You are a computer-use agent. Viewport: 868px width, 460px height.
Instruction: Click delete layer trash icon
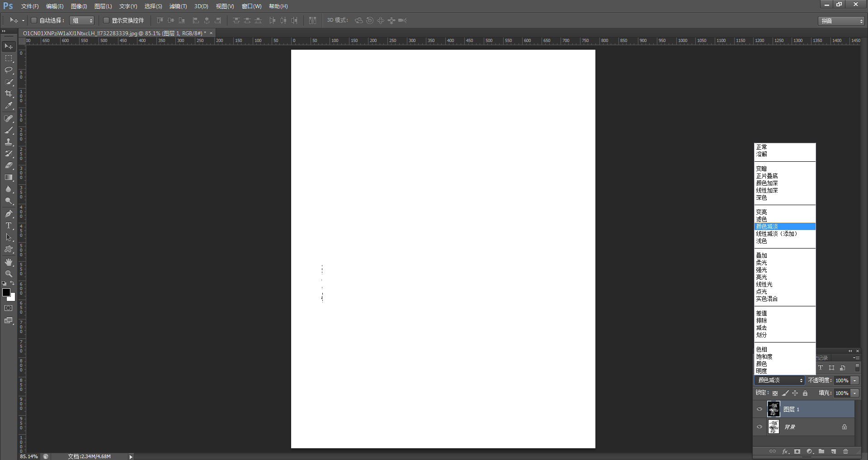pyautogui.click(x=845, y=451)
